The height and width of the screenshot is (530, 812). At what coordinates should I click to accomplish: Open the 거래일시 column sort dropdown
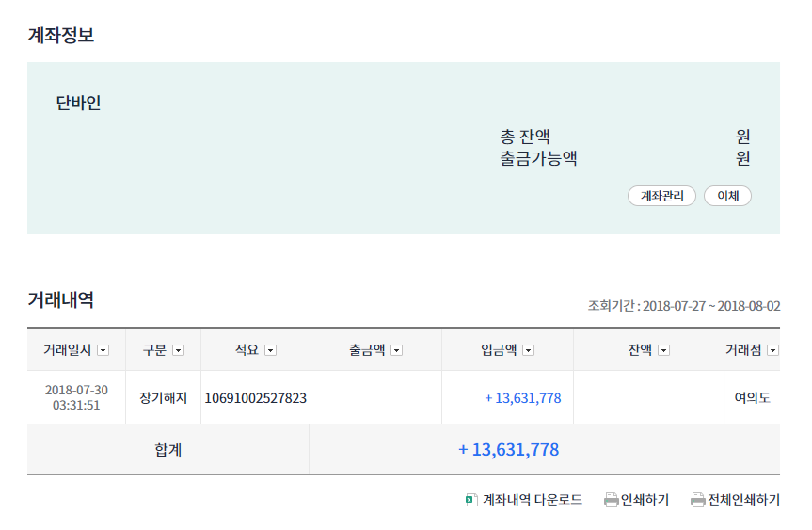point(103,350)
